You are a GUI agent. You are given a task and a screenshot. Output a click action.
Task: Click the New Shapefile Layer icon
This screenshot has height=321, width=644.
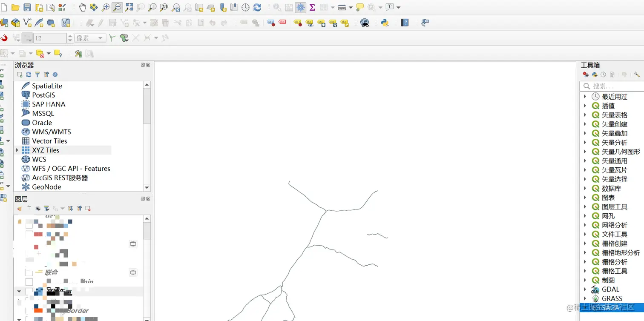(27, 23)
